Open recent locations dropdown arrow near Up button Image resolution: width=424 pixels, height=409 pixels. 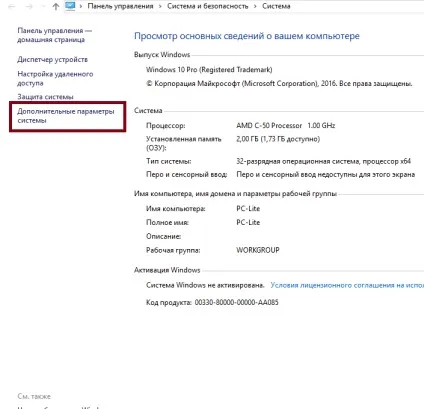coord(43,6)
